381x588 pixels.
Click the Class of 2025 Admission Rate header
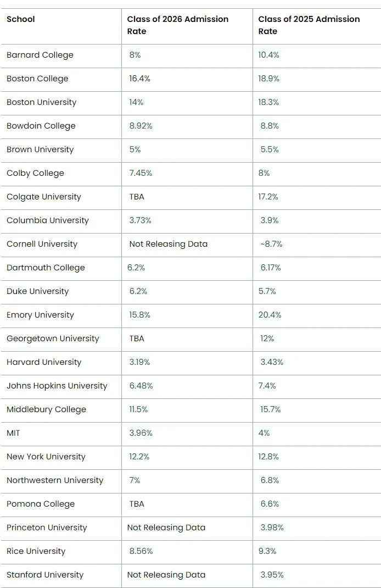pyautogui.click(x=309, y=25)
